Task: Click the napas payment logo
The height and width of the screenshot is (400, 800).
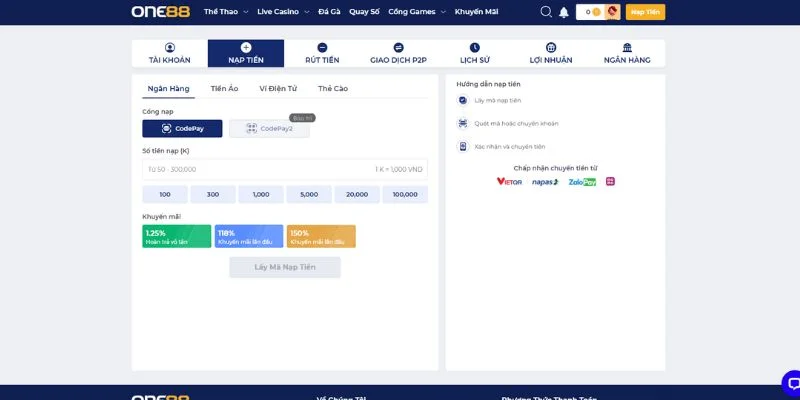Action: (x=545, y=182)
